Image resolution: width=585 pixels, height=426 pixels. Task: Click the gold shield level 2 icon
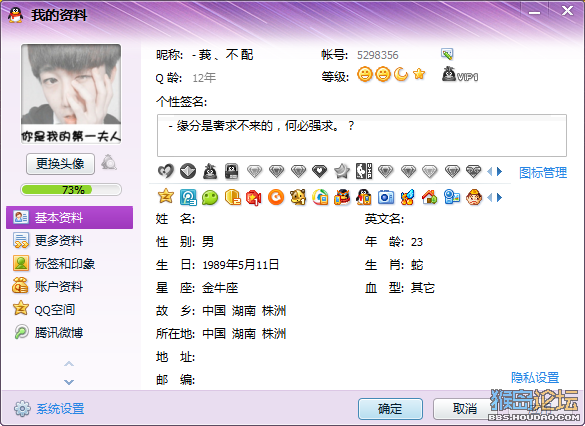tap(232, 197)
